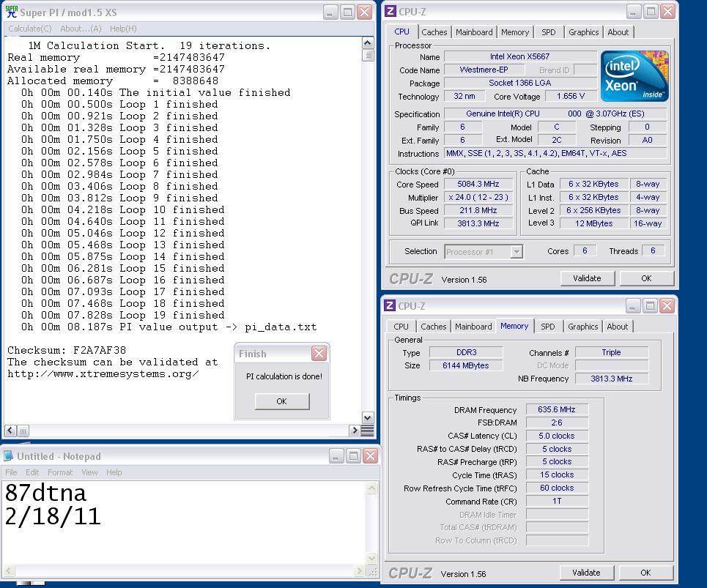
Task: Click the Super PI app icon in title bar
Action: tap(11, 12)
